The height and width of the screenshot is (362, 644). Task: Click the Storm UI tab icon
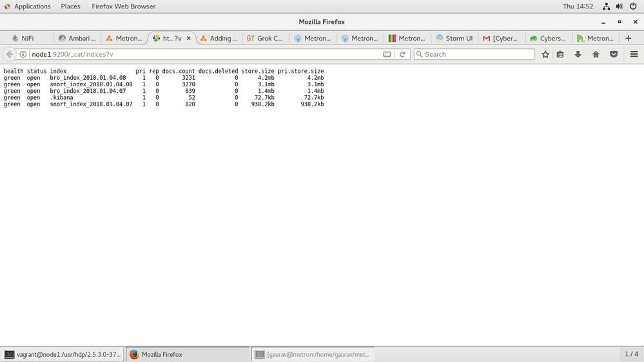click(x=439, y=38)
